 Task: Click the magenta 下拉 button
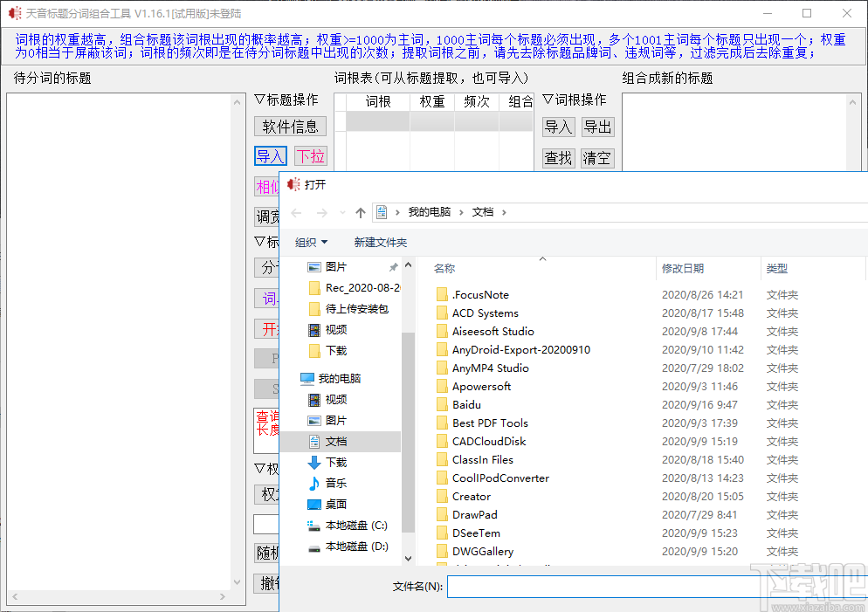tap(311, 156)
